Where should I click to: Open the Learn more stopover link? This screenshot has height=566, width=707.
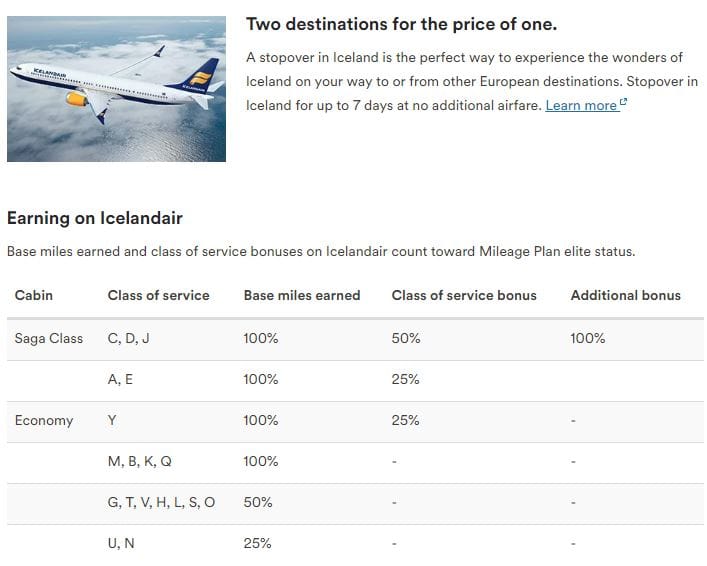(x=580, y=105)
